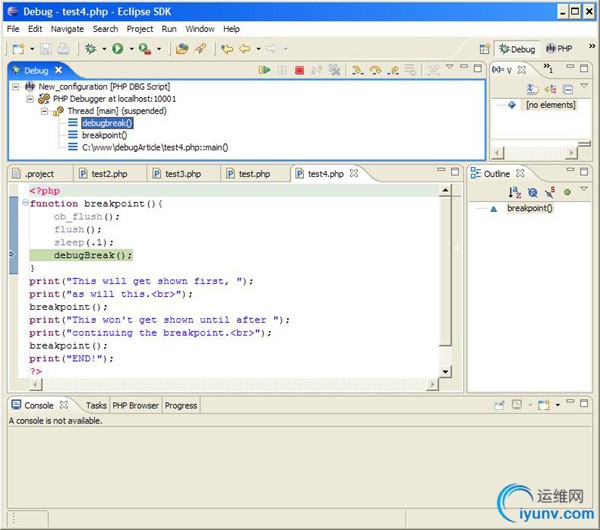
Task: Open the External Tools dropdown arrow
Action: 159,49
